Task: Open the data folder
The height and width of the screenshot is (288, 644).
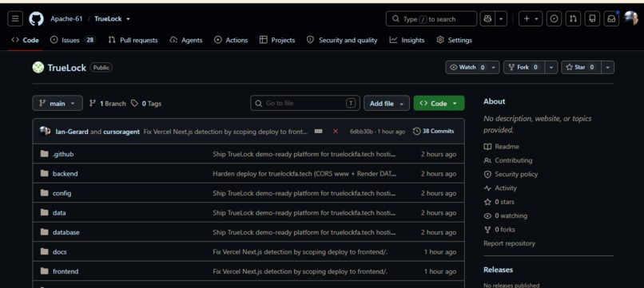Action: click(59, 213)
